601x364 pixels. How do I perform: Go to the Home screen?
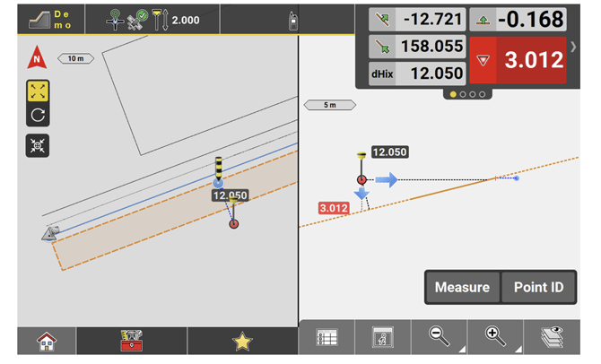click(46, 341)
